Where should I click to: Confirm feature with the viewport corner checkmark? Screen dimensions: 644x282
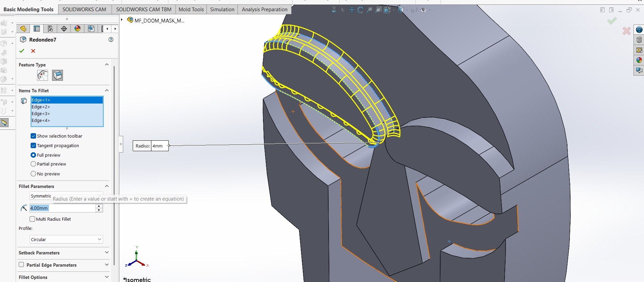pos(612,21)
